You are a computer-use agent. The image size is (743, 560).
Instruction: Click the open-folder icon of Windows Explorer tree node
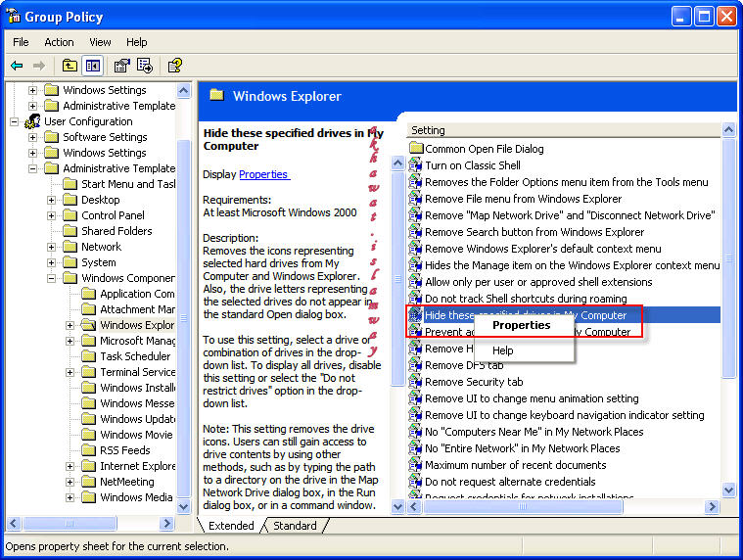point(88,325)
